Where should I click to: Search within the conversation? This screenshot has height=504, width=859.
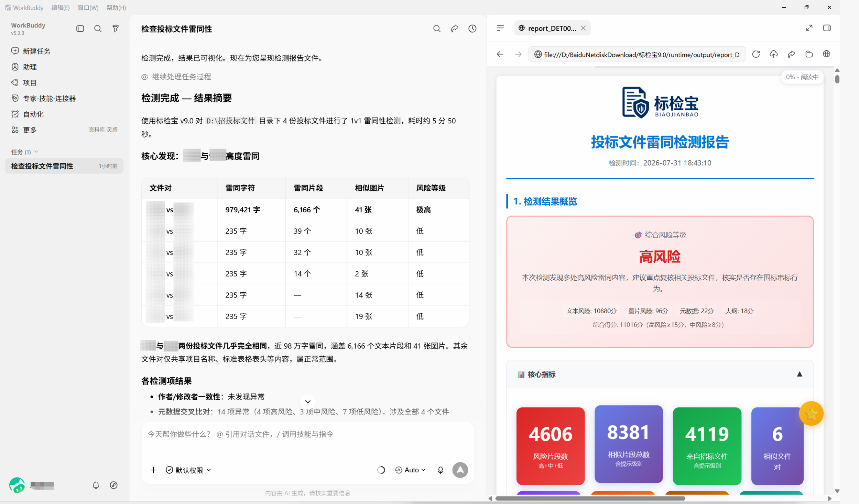tap(437, 29)
